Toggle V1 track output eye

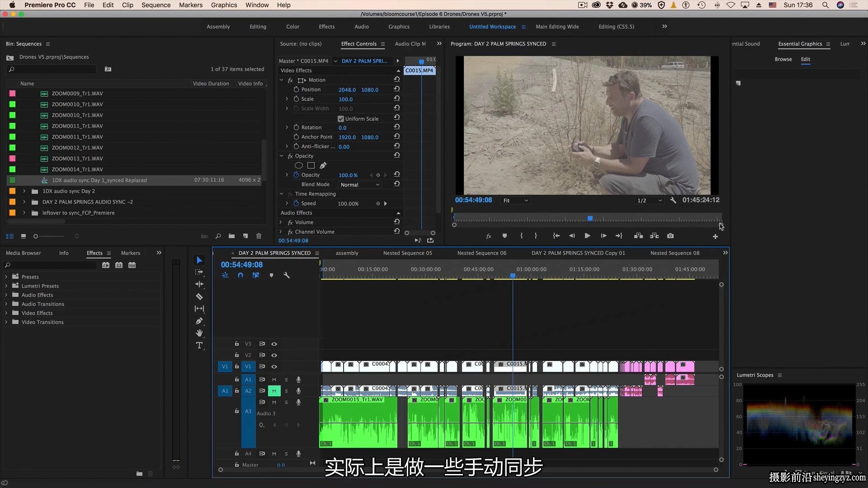tap(274, 366)
